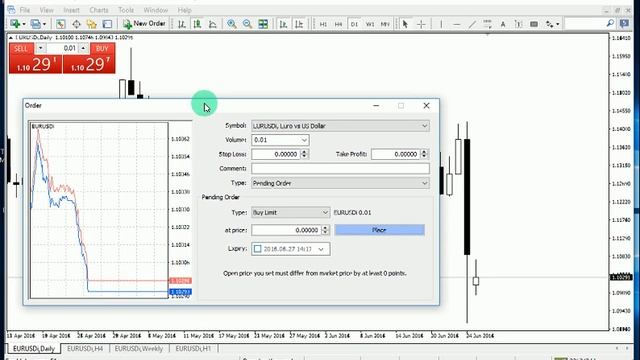
Task: Open the Volume combo box
Action: tap(280, 140)
